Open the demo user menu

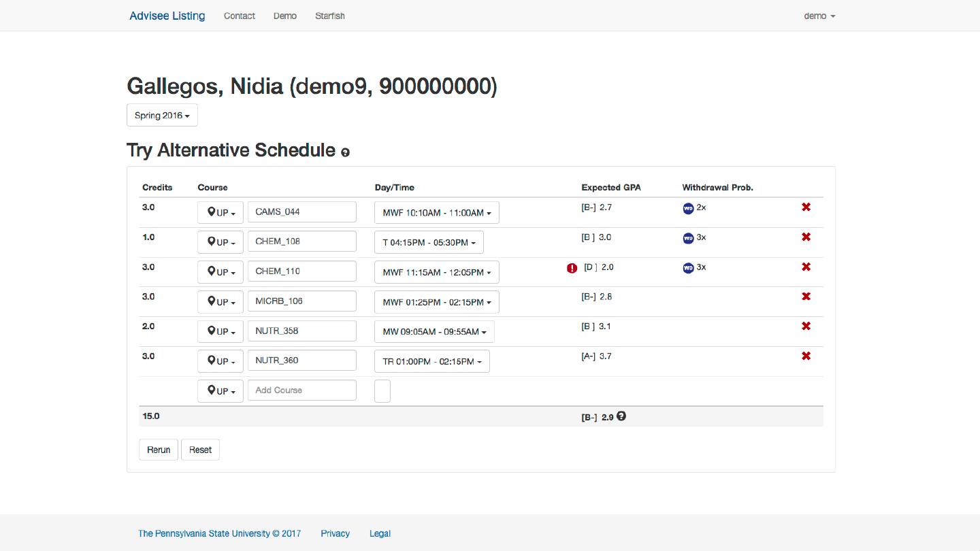[x=819, y=16]
